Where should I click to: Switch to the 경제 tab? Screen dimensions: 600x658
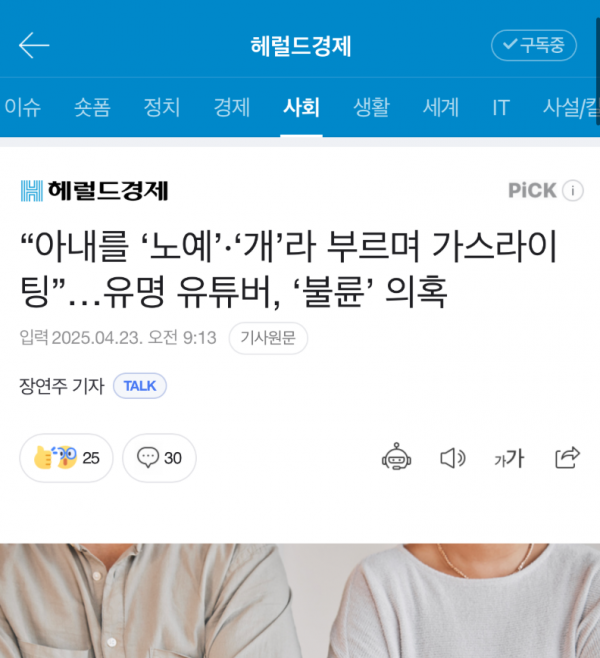point(232,107)
